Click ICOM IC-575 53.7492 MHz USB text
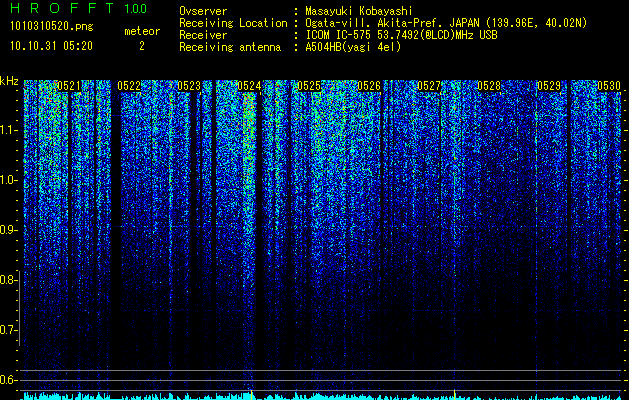The height and width of the screenshot is (400, 629). 401,35
